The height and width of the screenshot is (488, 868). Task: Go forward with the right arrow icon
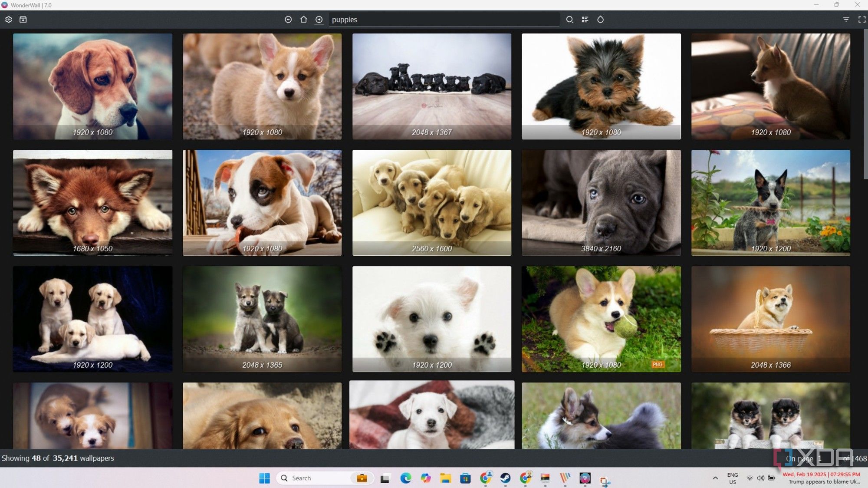click(x=319, y=20)
